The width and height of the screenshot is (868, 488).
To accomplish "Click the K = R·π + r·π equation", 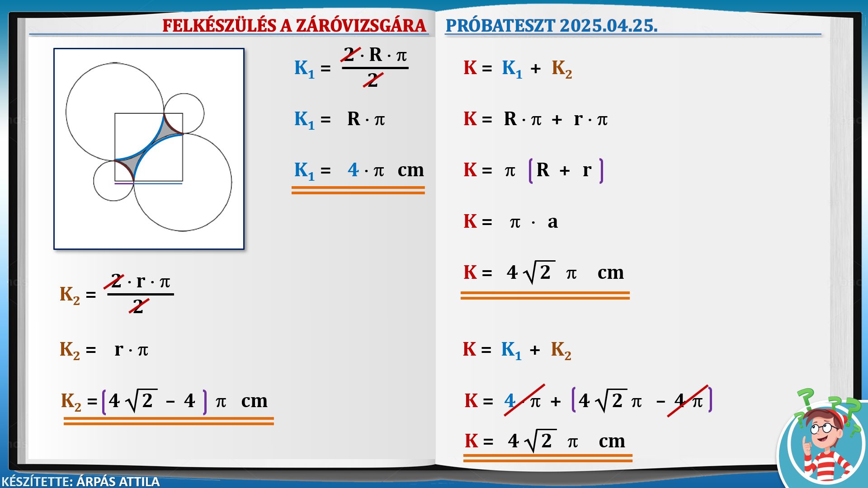I will pos(535,119).
